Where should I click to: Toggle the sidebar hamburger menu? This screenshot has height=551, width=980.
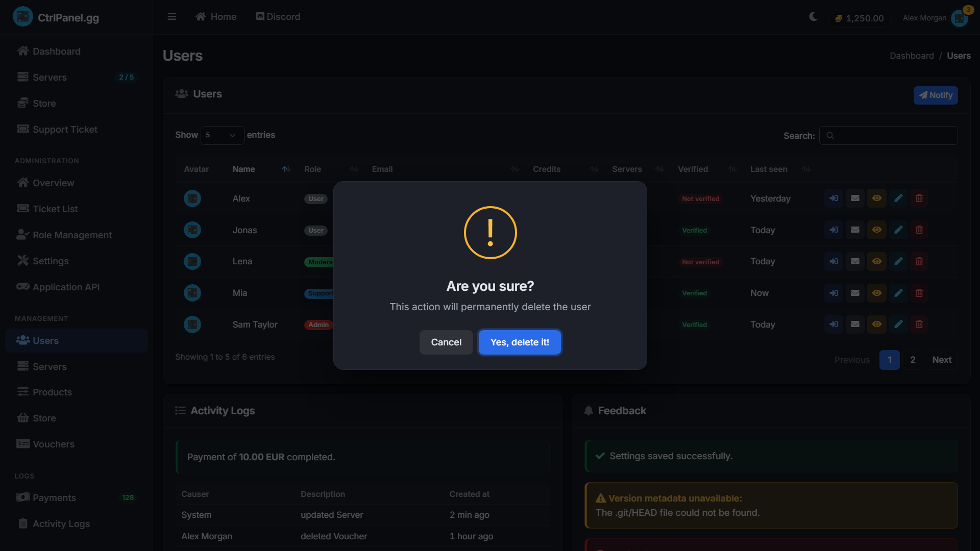pos(172,17)
